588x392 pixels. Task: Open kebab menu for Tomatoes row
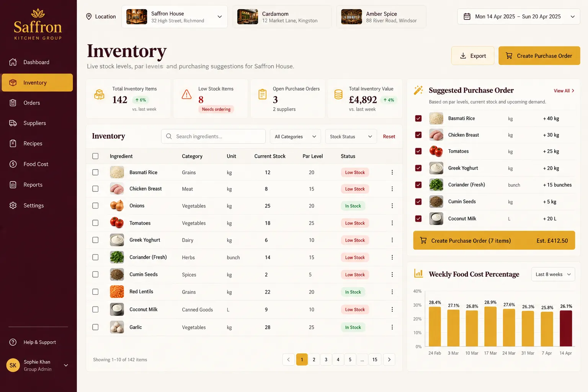[x=392, y=223]
